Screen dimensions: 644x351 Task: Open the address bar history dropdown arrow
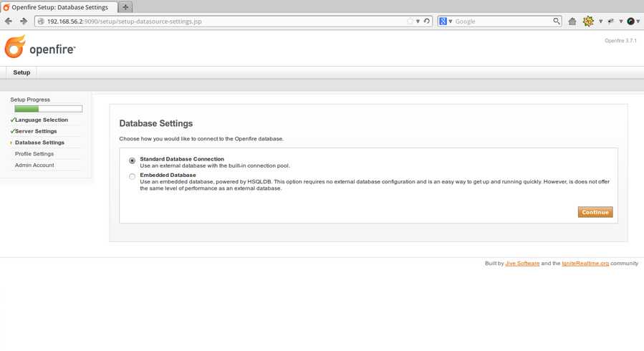(x=418, y=21)
